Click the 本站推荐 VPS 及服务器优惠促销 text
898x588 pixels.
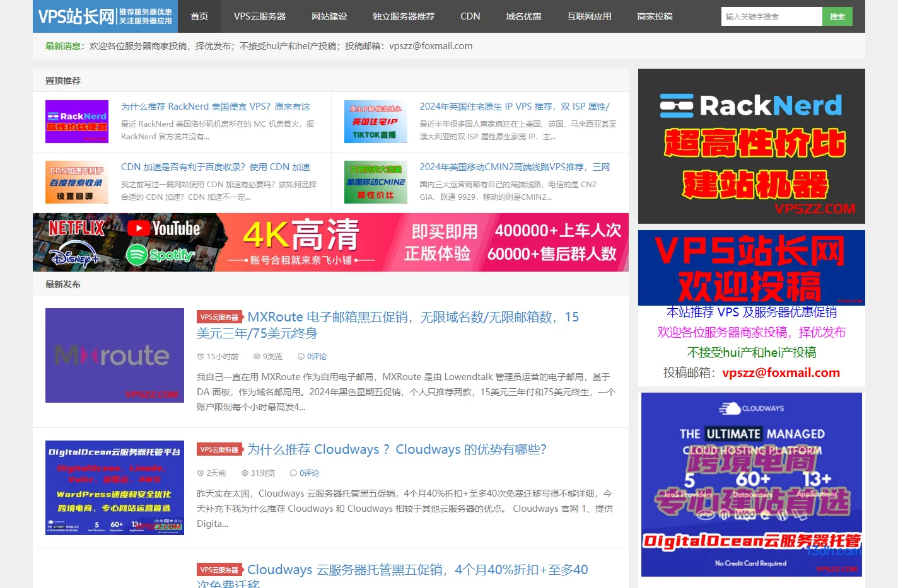[x=752, y=312]
